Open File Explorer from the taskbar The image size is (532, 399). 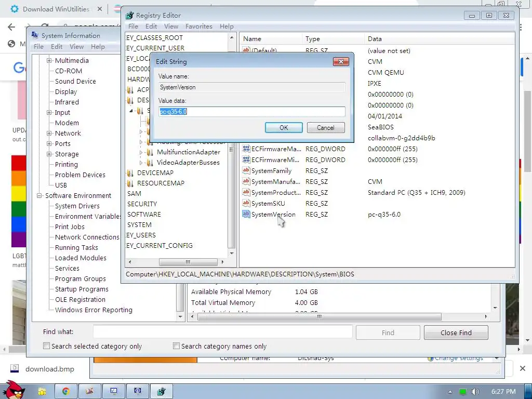42,392
